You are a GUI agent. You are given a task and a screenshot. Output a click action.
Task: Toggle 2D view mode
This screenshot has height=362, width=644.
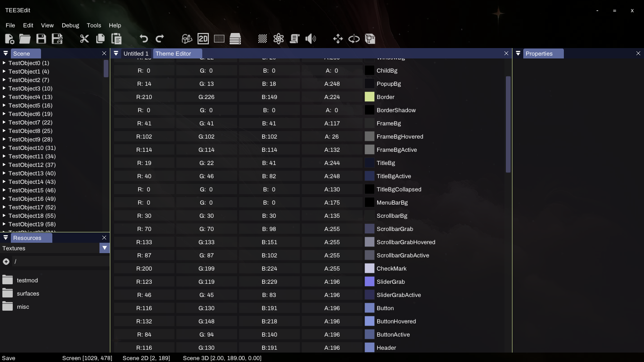203,39
